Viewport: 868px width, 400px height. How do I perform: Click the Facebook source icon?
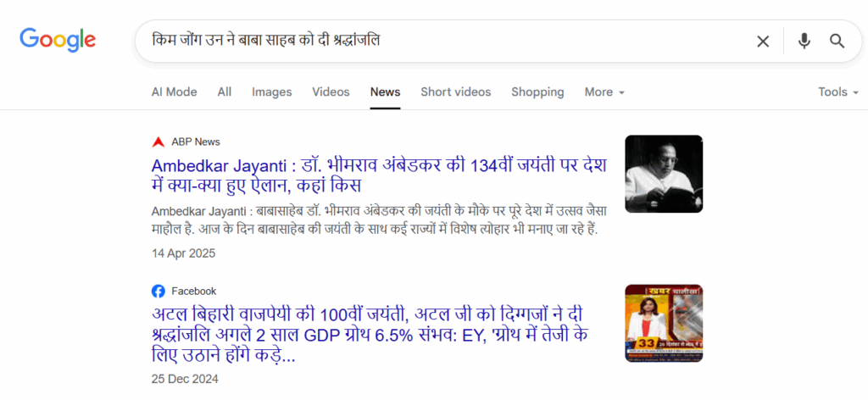(159, 291)
